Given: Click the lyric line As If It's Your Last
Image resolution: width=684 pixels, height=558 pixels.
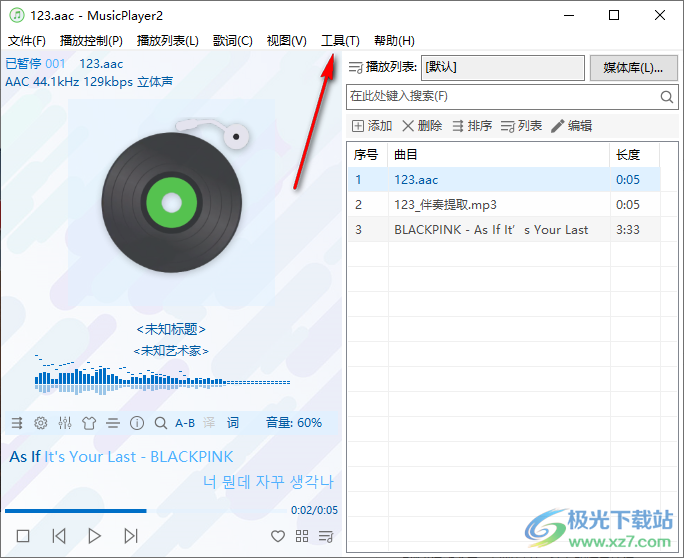Looking at the screenshot, I should 121,457.
